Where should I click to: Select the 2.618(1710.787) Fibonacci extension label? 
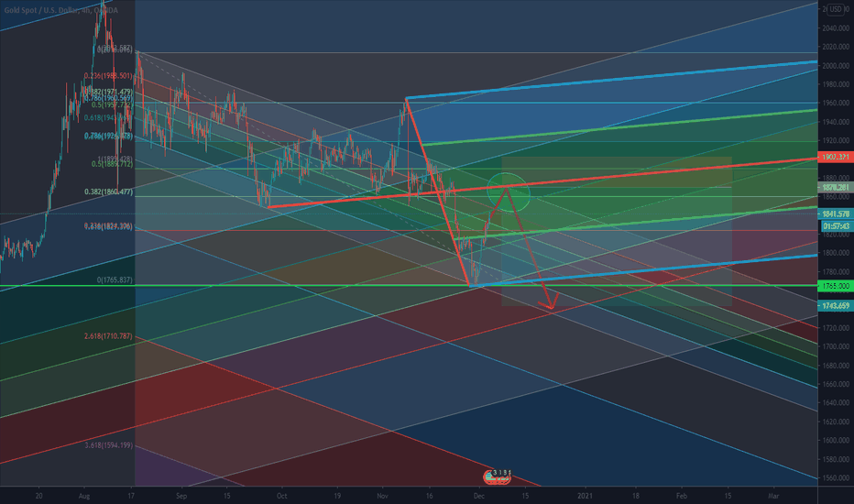[x=108, y=336]
